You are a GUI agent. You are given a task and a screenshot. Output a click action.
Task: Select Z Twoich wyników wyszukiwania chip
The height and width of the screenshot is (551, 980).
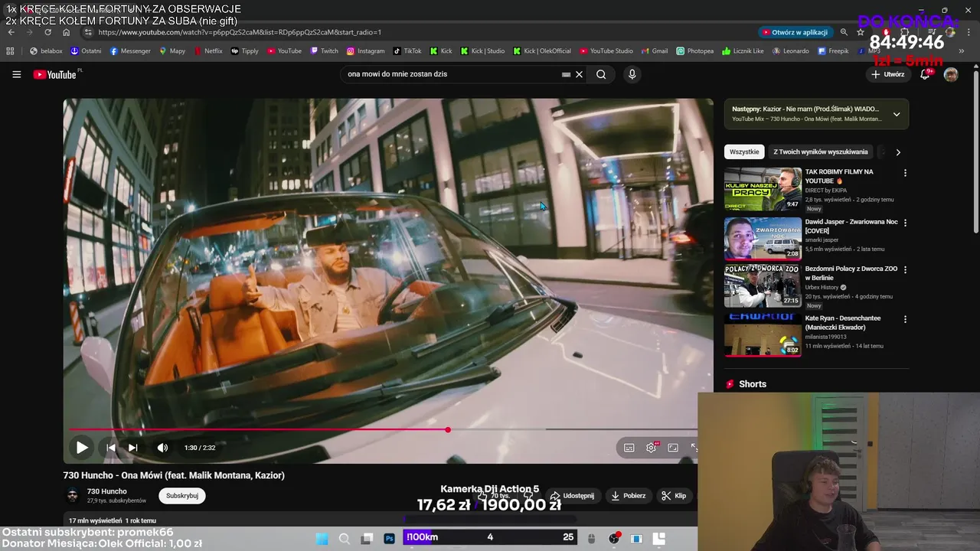(x=821, y=152)
